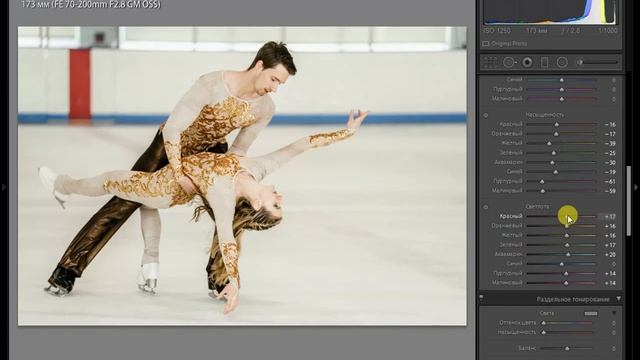Click the Светлота section heading

pos(537,207)
